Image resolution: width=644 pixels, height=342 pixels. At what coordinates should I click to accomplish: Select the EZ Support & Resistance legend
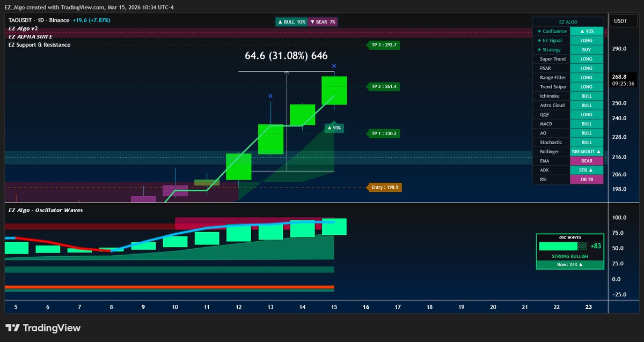pos(40,44)
